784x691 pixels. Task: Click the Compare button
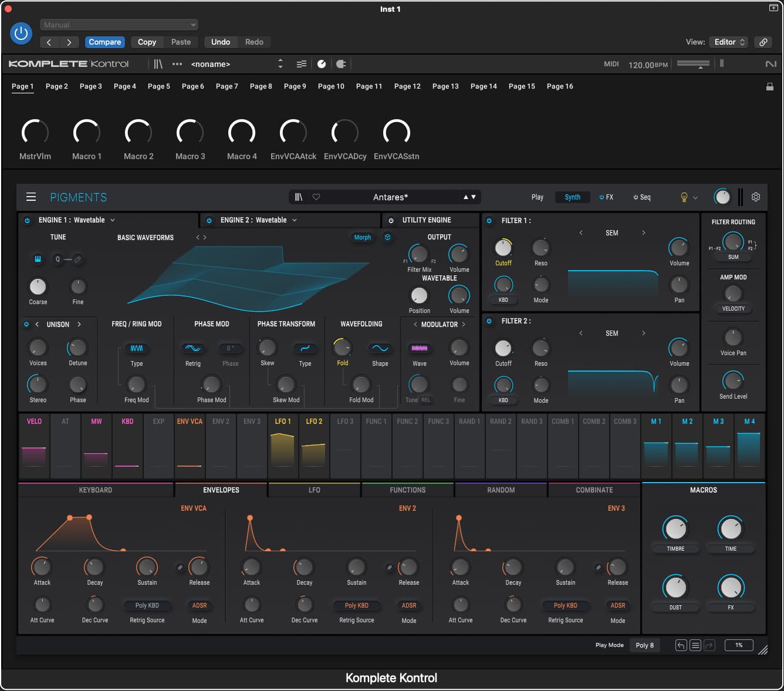coord(105,42)
